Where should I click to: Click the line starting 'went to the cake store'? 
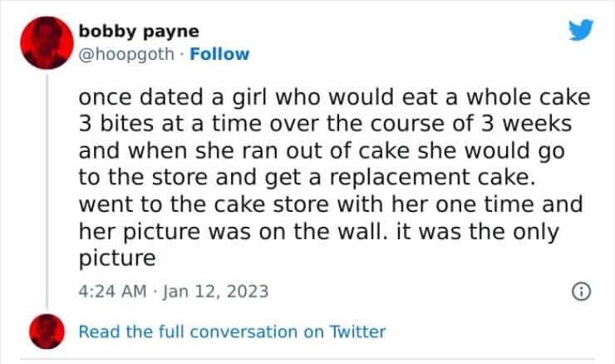point(331,204)
